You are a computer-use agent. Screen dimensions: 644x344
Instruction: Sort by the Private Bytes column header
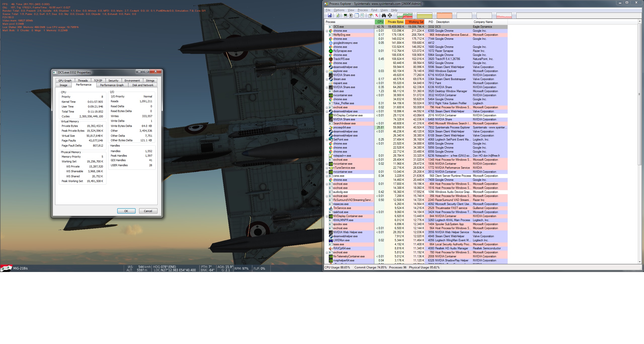click(395, 22)
